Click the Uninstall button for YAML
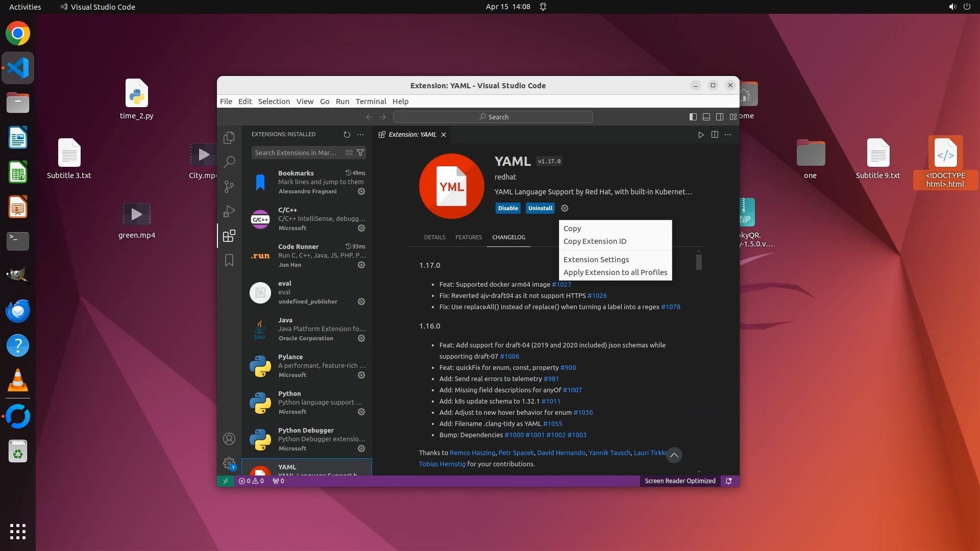This screenshot has height=551, width=980. 540,208
